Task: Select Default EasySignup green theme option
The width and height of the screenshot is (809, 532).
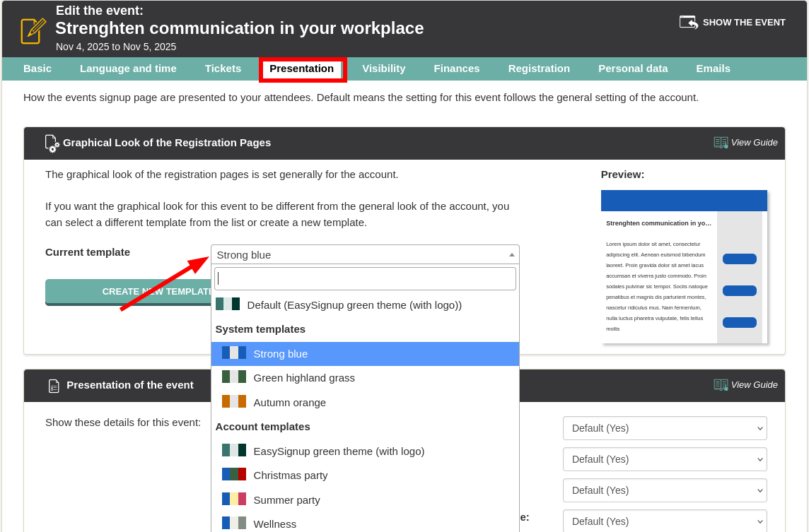Action: point(354,305)
